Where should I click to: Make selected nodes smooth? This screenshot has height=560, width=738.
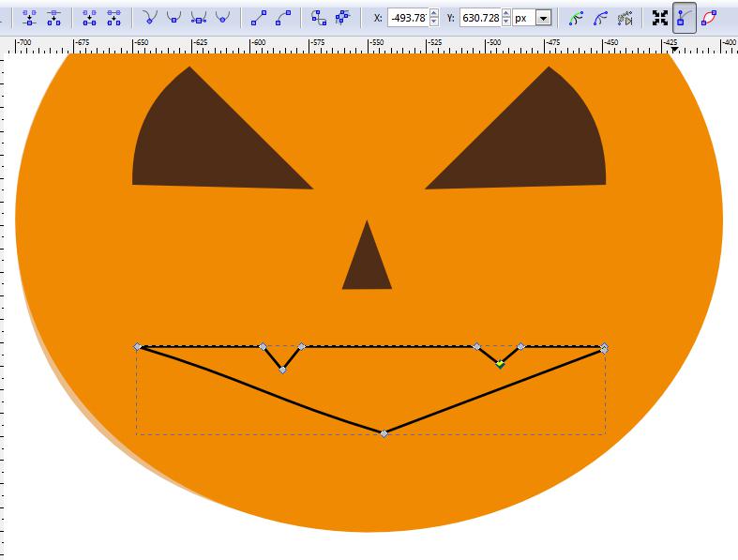pos(173,17)
